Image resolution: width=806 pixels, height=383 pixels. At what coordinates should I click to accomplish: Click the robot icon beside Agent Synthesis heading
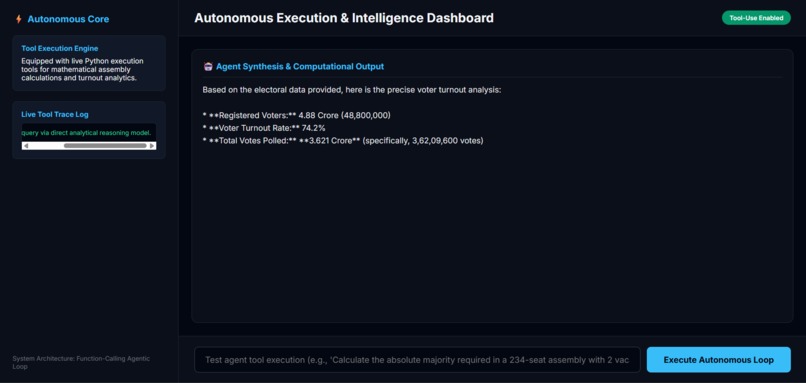pyautogui.click(x=208, y=66)
